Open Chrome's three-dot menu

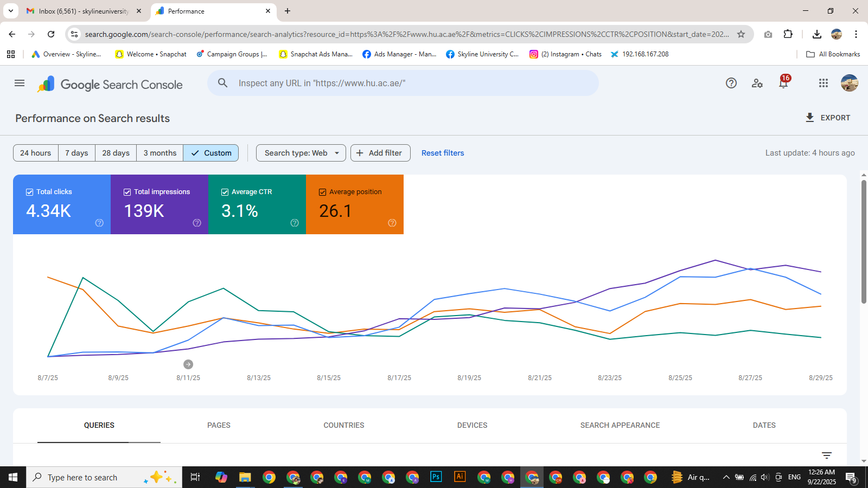pos(856,34)
